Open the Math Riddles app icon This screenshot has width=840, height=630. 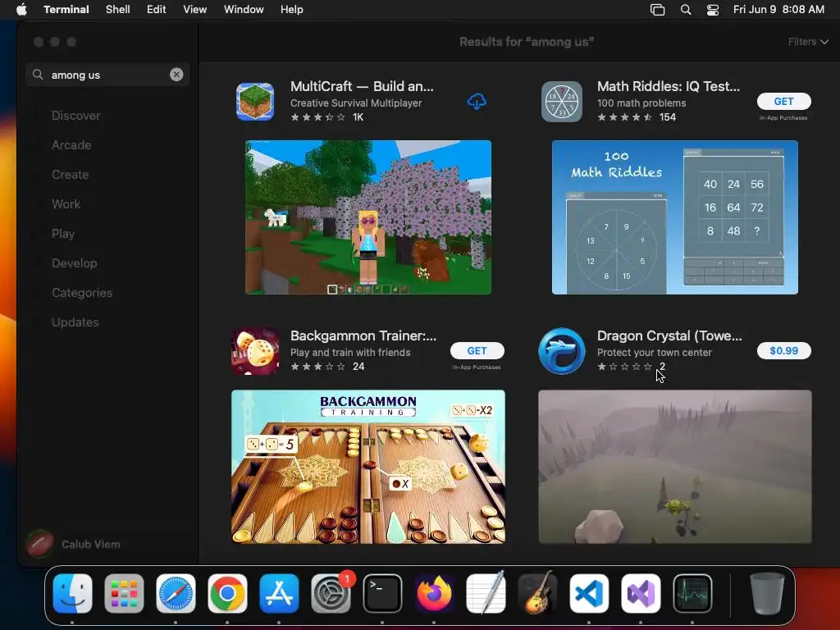561,102
